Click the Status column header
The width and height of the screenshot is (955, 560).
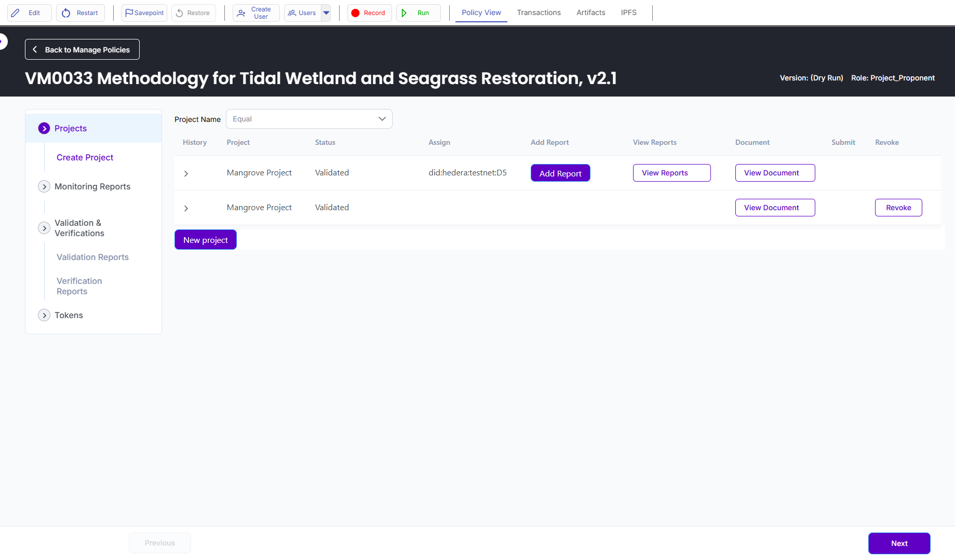coord(325,142)
